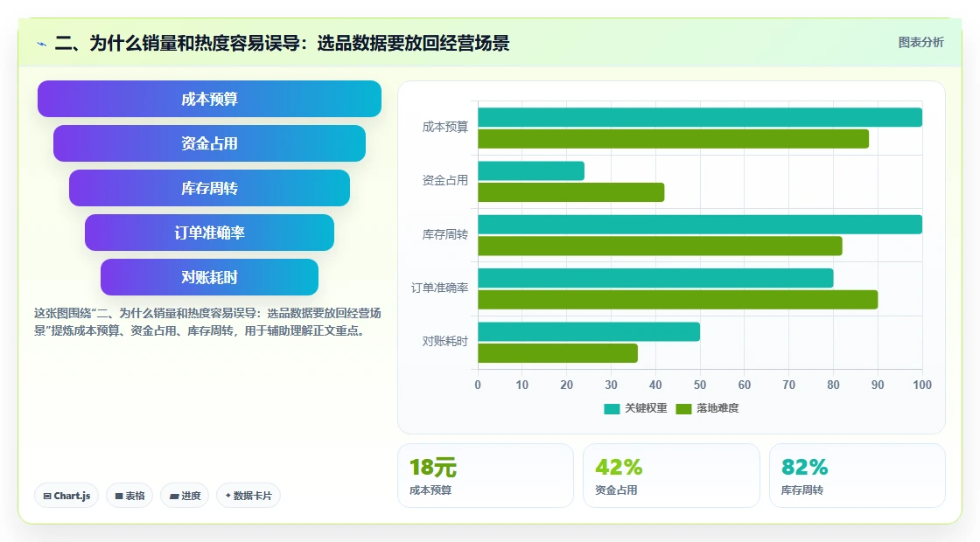Click the 资金占用 green 落地难度 bar
The width and height of the screenshot is (980, 542).
click(x=571, y=192)
